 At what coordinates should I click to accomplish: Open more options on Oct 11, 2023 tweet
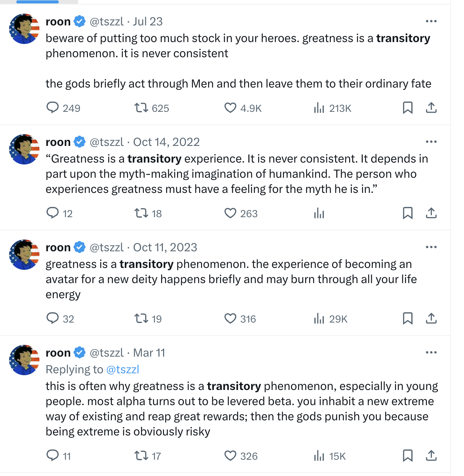click(x=431, y=247)
